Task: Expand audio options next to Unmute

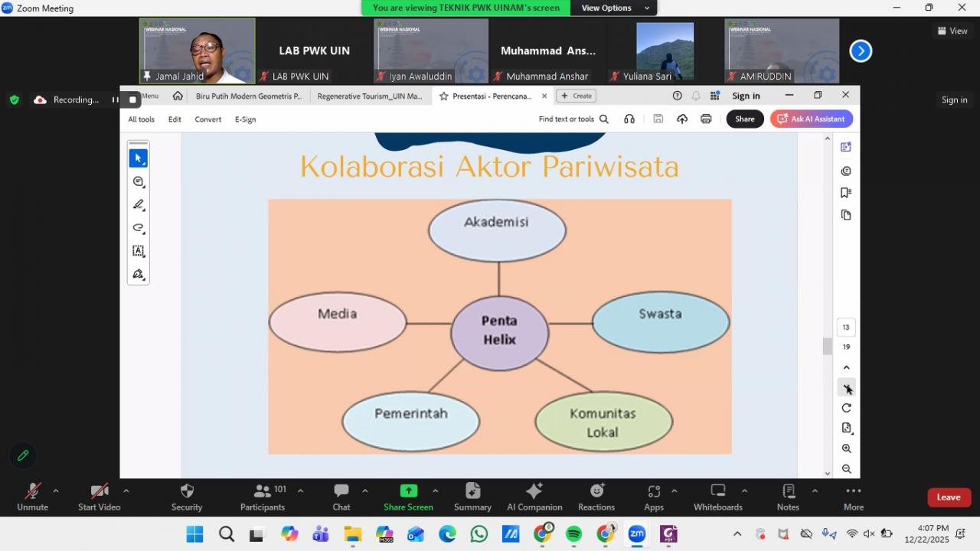Action: coord(57,491)
